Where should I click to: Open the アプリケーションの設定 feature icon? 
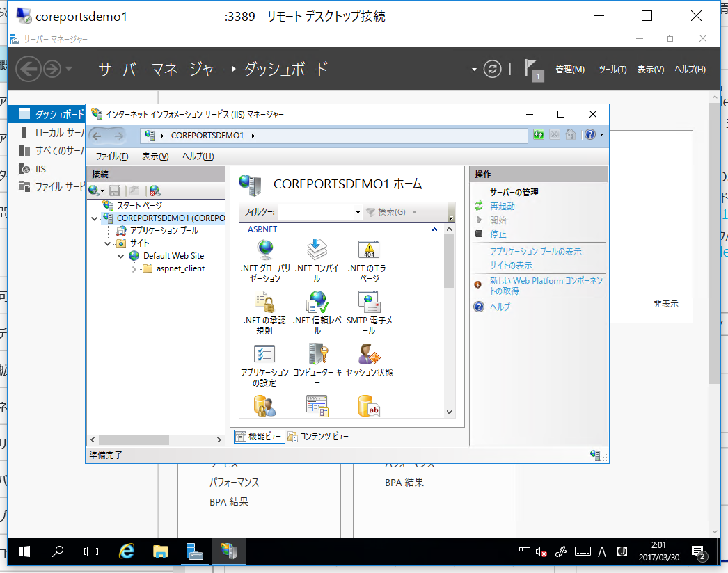tap(264, 354)
